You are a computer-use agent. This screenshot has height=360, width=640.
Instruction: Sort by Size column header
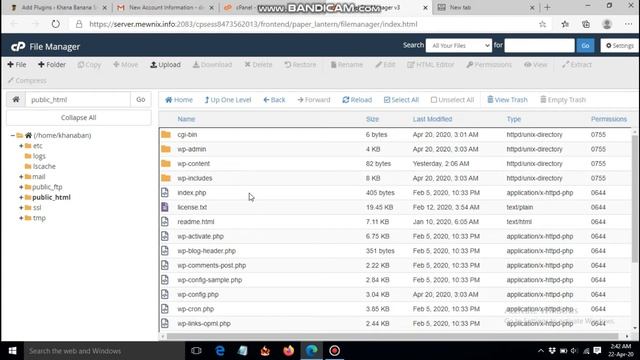click(x=372, y=119)
